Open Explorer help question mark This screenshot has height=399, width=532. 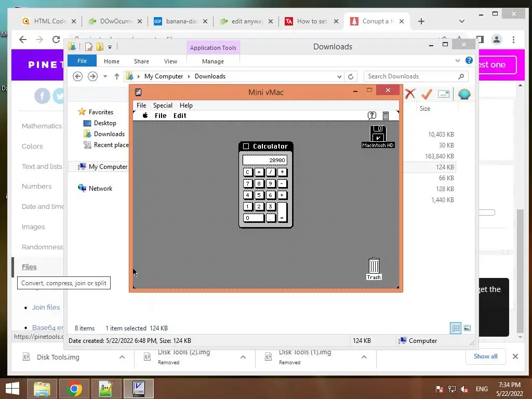click(x=469, y=60)
